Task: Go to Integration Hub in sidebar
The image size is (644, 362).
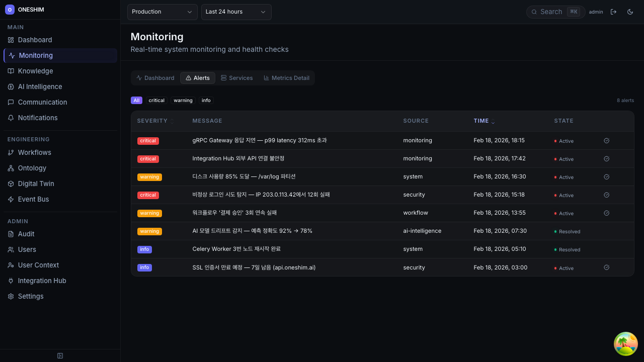Action: tap(42, 281)
